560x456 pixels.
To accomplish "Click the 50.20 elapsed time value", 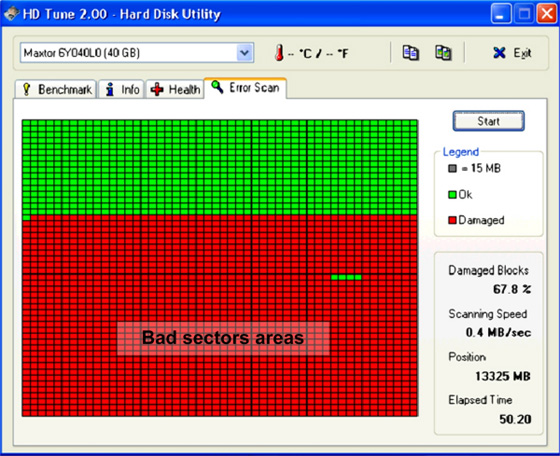I will pos(515,419).
